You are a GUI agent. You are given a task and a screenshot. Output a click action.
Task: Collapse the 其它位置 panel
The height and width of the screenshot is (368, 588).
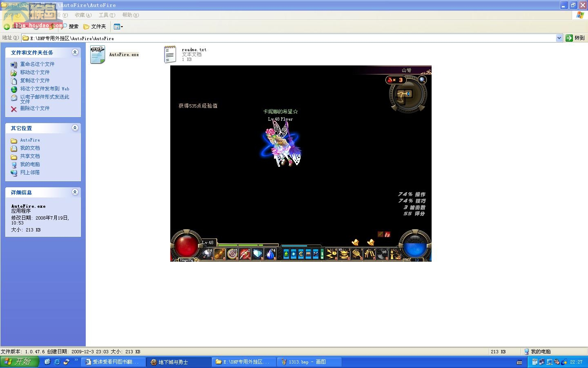tap(75, 128)
